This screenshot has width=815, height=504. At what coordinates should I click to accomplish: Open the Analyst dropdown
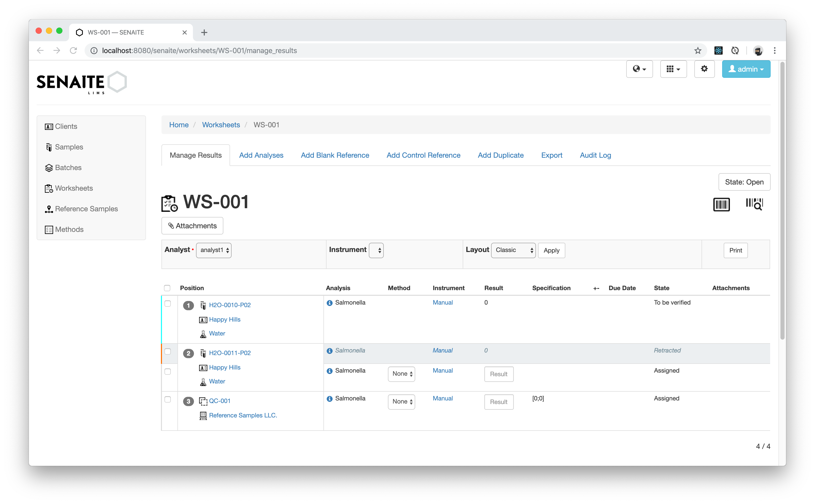coord(214,250)
